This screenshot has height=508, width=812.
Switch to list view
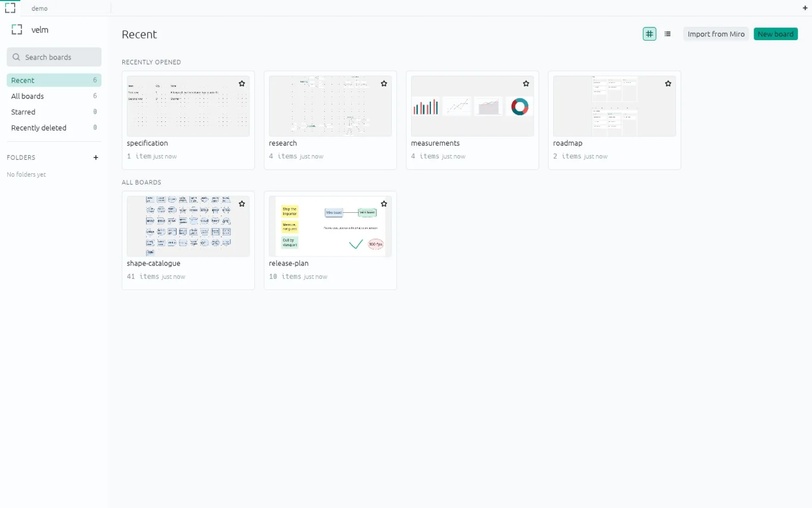pyautogui.click(x=668, y=34)
